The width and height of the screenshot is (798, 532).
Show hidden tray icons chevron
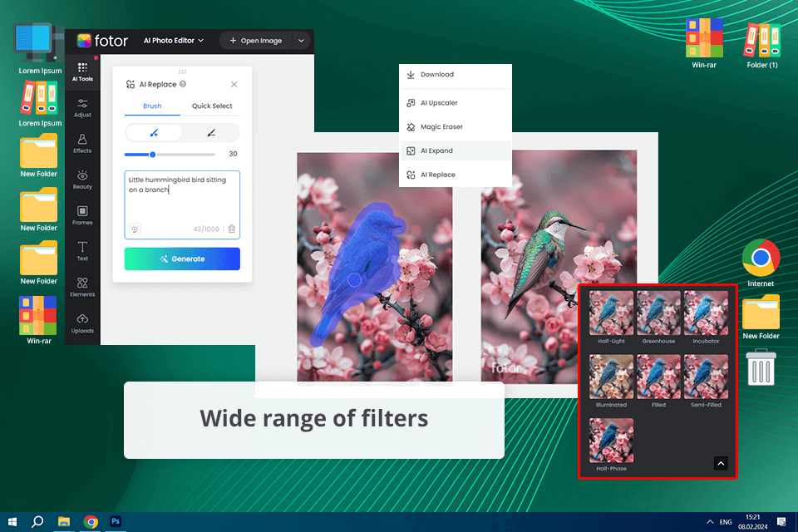coord(710,522)
